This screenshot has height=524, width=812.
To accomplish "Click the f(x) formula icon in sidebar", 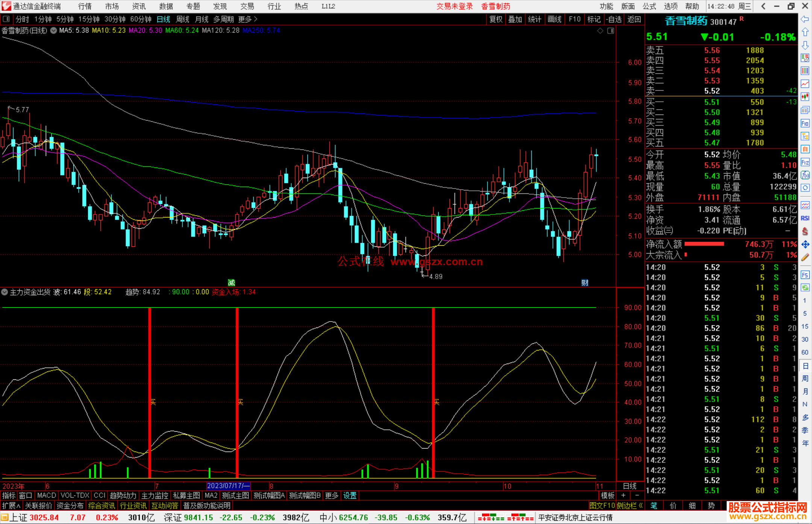I will click(805, 175).
